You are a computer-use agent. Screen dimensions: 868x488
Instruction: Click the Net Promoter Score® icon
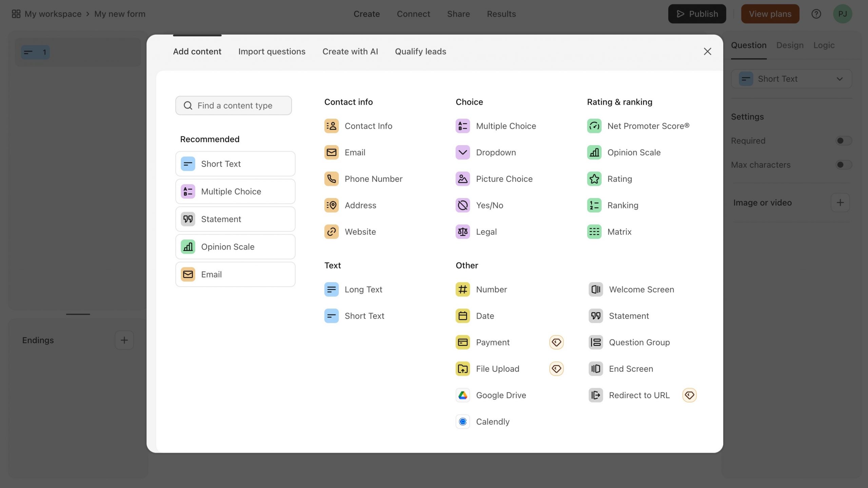click(594, 125)
